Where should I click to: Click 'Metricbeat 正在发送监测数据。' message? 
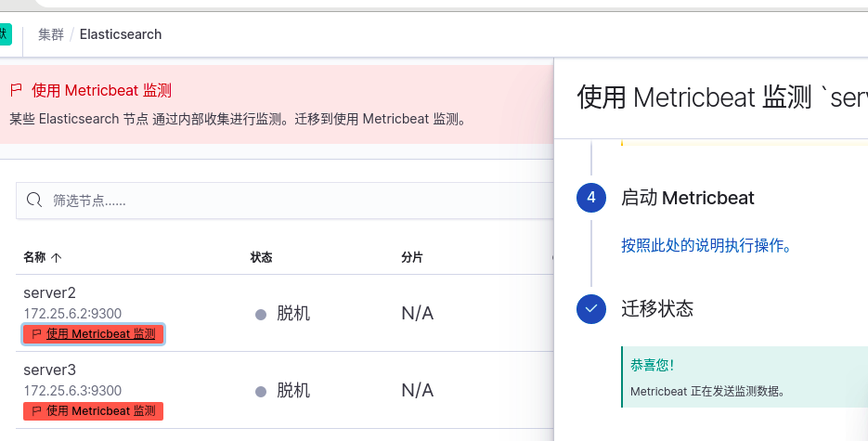[x=707, y=392]
